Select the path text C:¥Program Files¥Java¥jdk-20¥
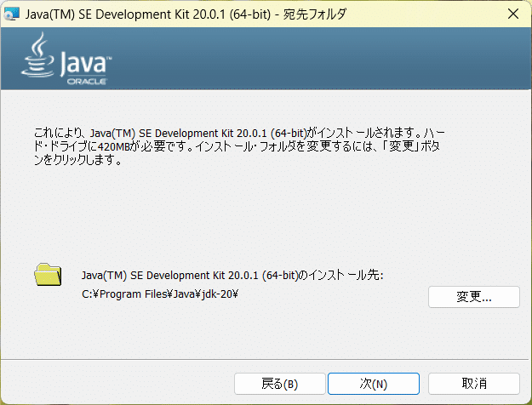This screenshot has width=532, height=405. point(160,294)
